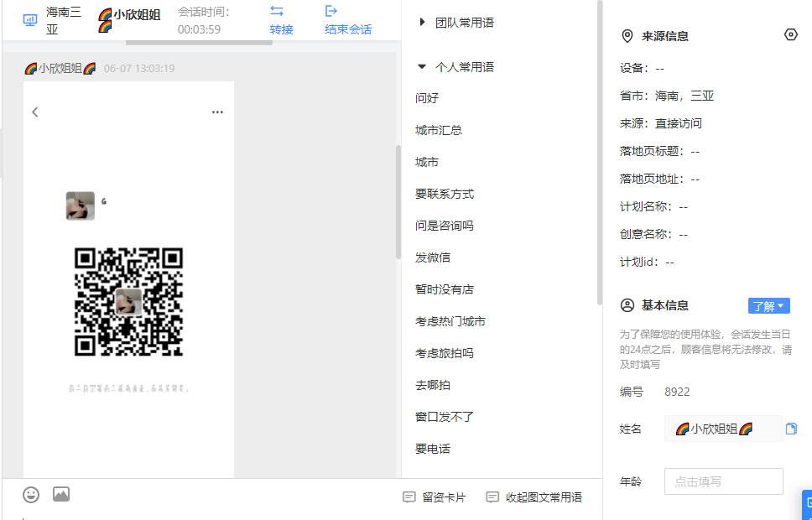Click the 姓名 field showing 小欣姐姐
Viewport: 812px width, 520px height.
723,429
